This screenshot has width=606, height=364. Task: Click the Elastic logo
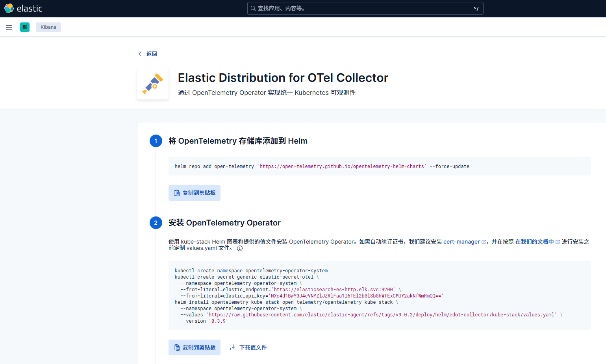pos(23,8)
